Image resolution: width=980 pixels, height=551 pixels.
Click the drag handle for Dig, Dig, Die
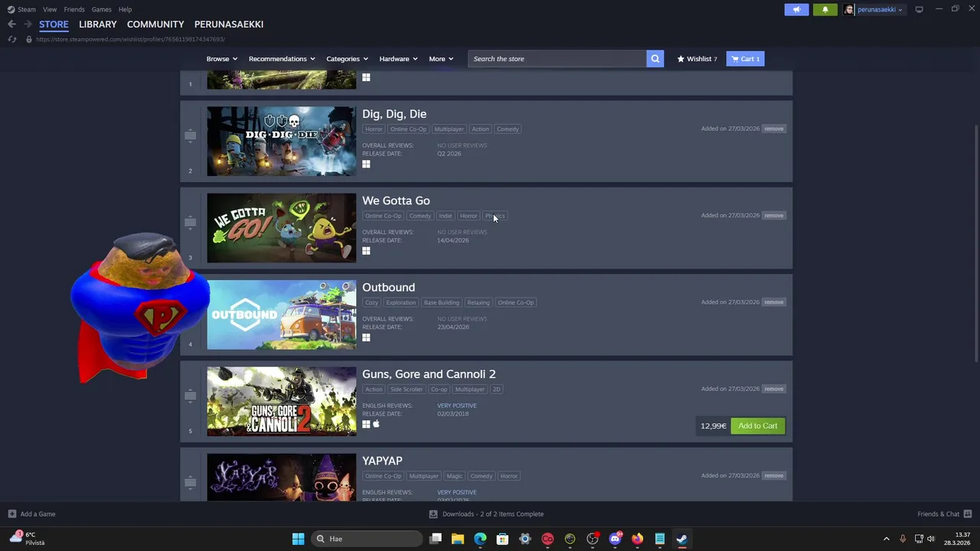coord(190,135)
